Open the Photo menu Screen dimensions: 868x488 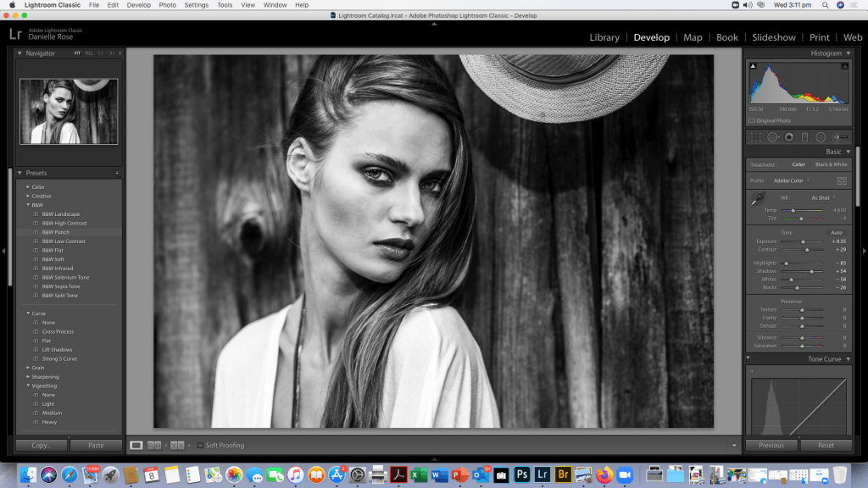click(x=168, y=5)
